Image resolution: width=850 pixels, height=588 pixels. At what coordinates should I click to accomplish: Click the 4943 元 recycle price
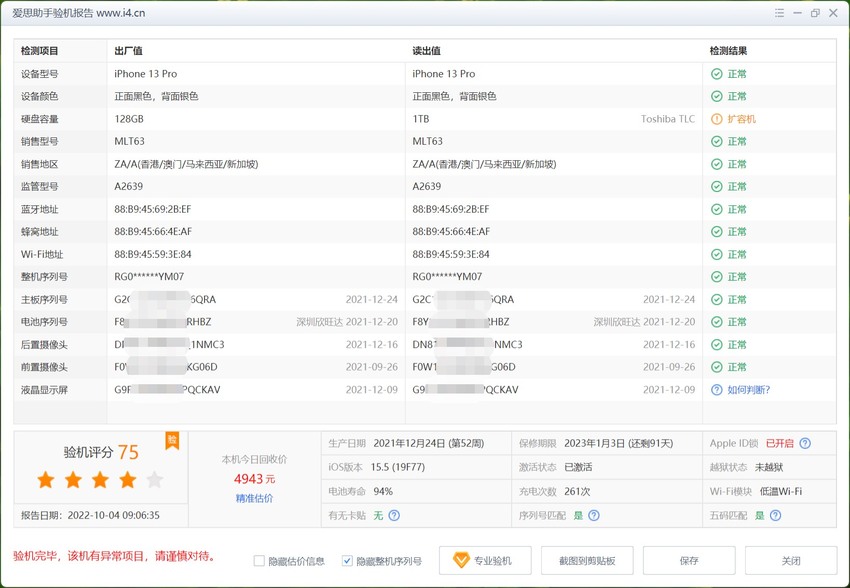pyautogui.click(x=254, y=479)
